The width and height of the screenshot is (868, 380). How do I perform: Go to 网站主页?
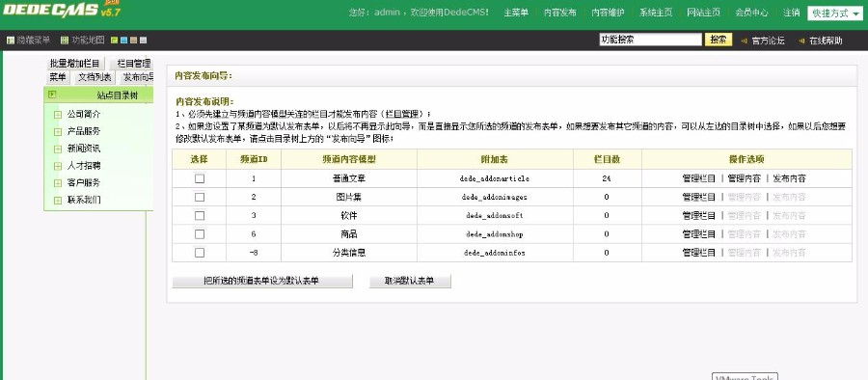(x=704, y=13)
